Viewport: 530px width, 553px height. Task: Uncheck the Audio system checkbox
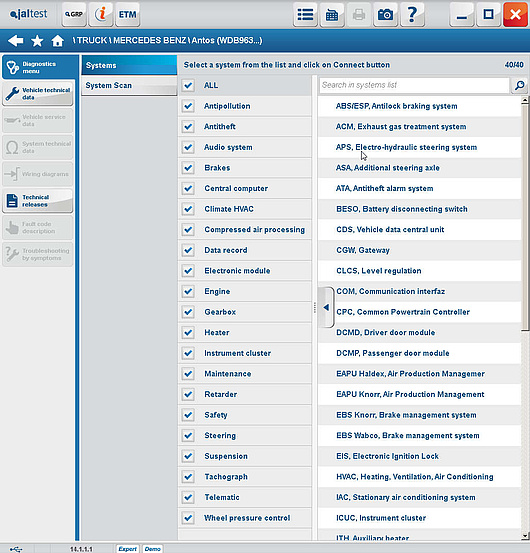click(188, 147)
